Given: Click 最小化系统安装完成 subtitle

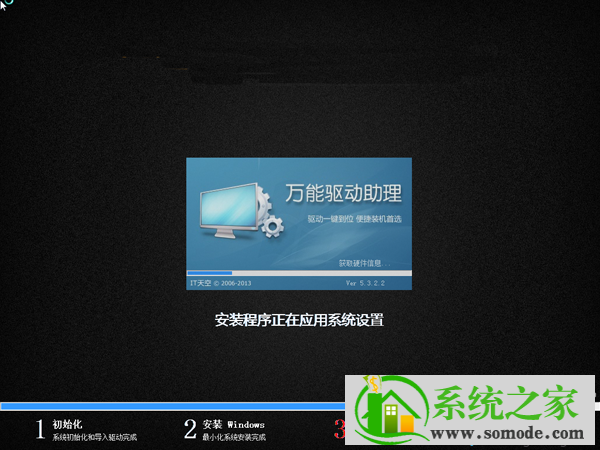Looking at the screenshot, I should (x=234, y=437).
